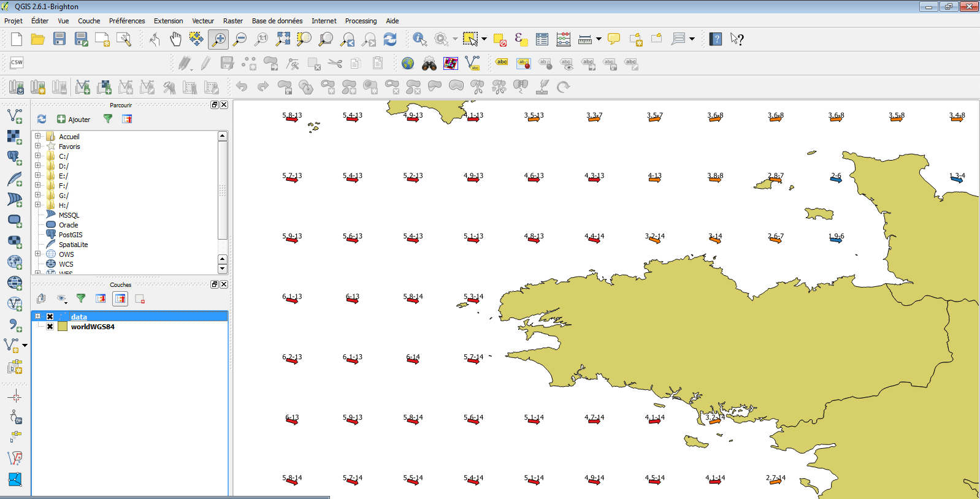Click the Zoom Out magnifier tool
Image resolution: width=980 pixels, height=499 pixels.
(x=240, y=39)
